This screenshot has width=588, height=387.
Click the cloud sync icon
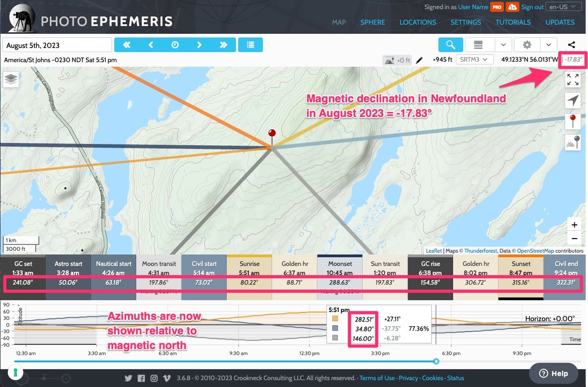tap(512, 7)
